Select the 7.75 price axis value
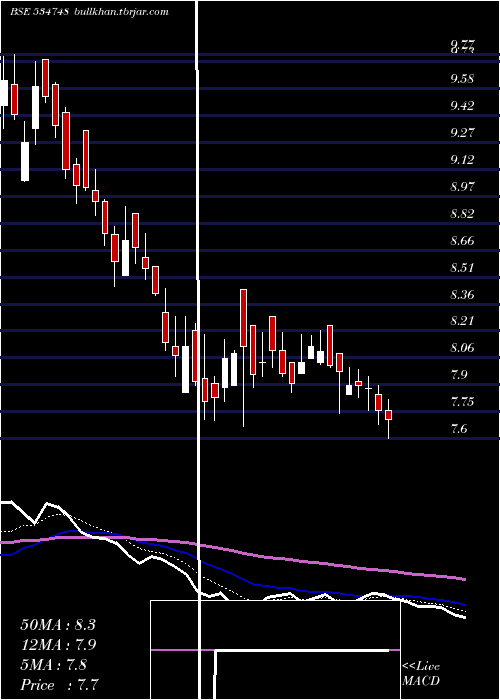The width and height of the screenshot is (500, 700). tap(462, 402)
